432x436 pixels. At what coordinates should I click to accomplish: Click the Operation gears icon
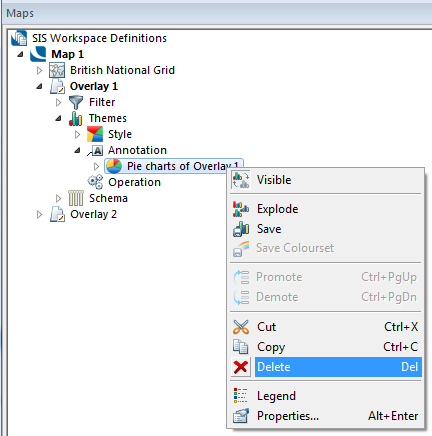(x=95, y=182)
